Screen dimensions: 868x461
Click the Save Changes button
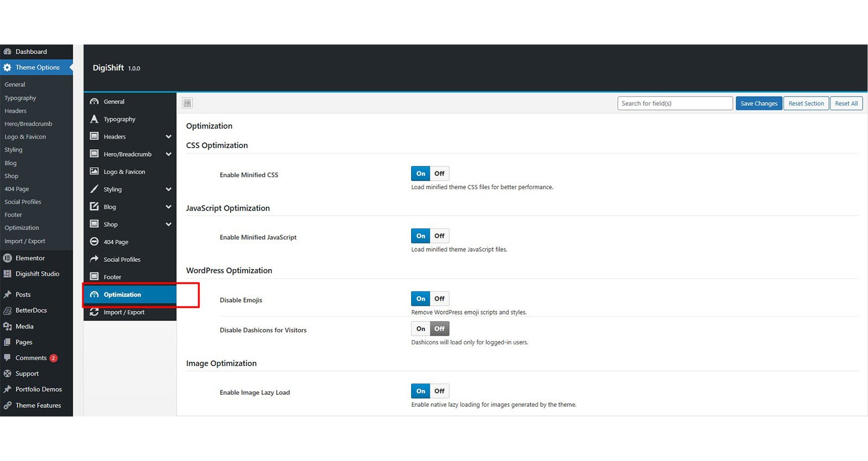[x=758, y=104]
